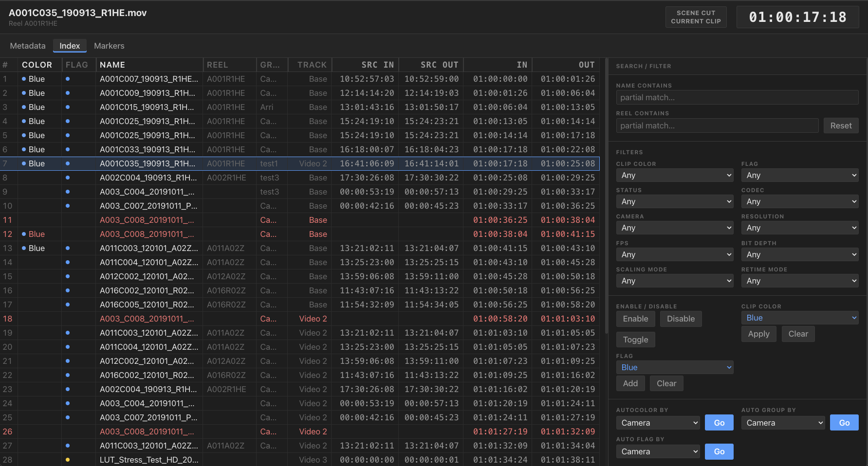Select red offline clip name in row 11
Screen dimensions: 868x466
[x=147, y=220]
